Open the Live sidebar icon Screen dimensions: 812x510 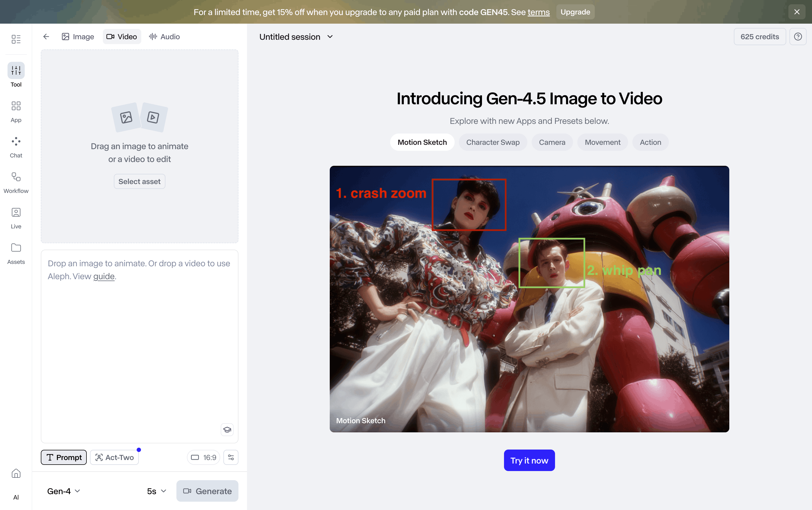[16, 213]
